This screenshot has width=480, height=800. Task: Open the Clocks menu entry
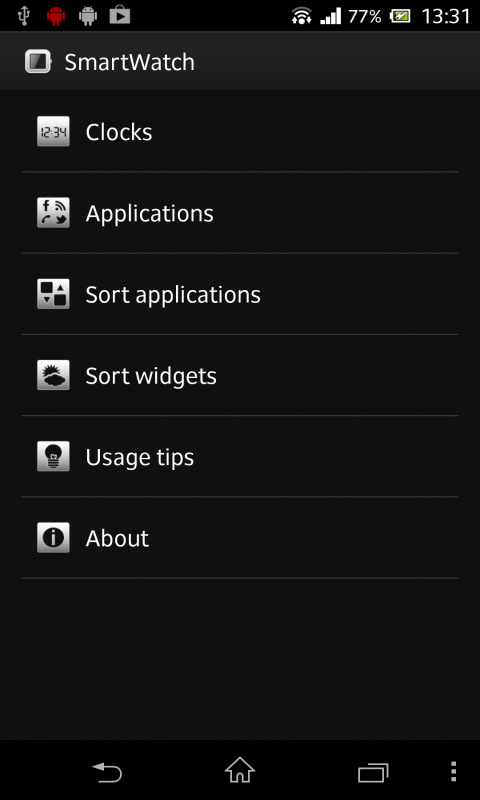[240, 132]
